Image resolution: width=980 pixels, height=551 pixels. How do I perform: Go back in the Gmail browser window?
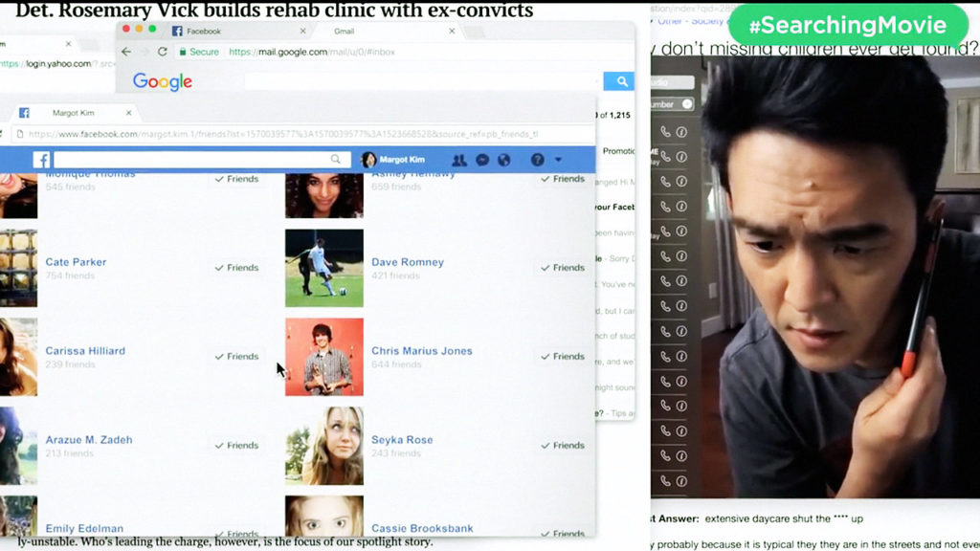(126, 52)
